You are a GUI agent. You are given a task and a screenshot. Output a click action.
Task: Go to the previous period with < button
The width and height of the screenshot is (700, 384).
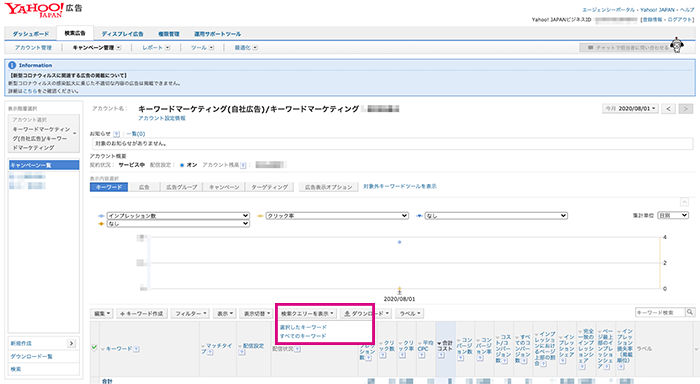click(668, 109)
